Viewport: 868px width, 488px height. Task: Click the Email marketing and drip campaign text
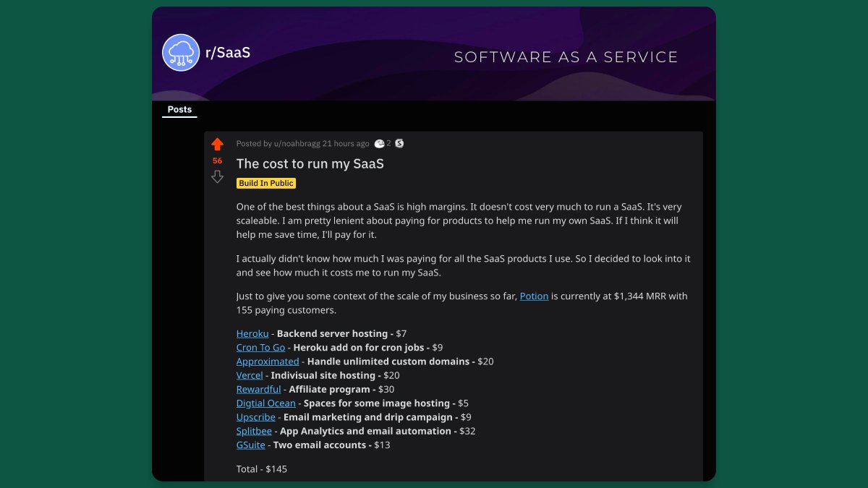tap(368, 417)
